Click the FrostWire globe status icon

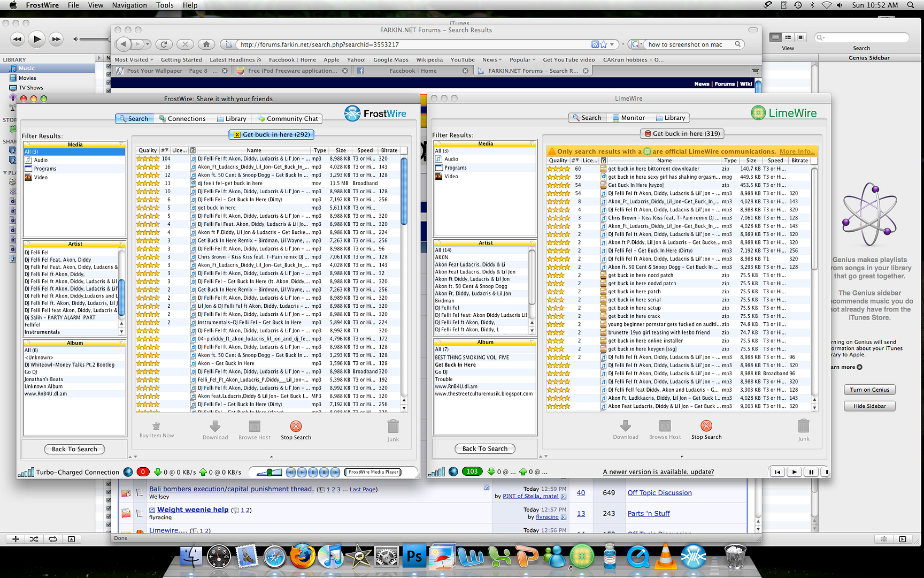128,472
